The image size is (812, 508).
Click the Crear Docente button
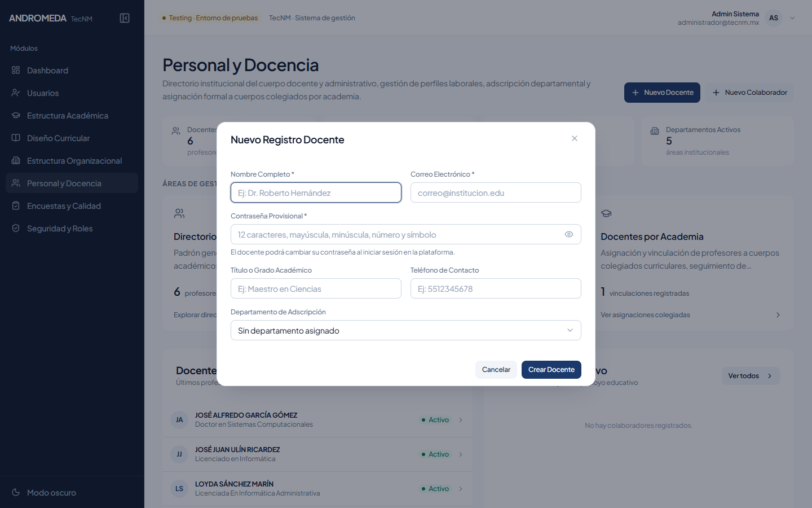[x=551, y=370]
